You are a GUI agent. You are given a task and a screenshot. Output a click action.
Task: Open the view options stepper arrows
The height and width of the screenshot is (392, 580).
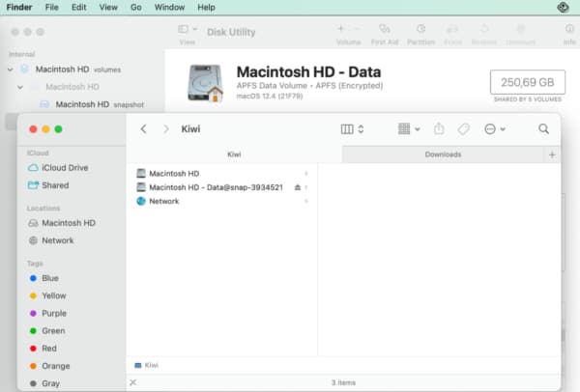361,129
